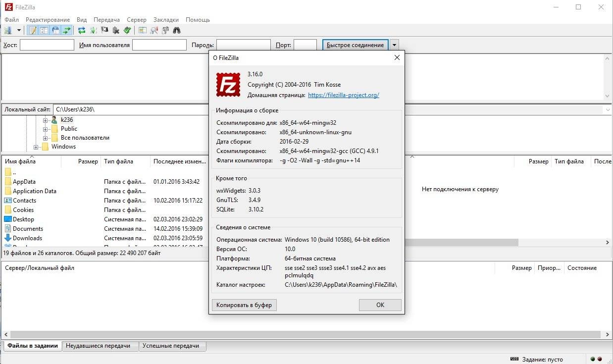Click the Быстрое соединение button

click(x=355, y=45)
